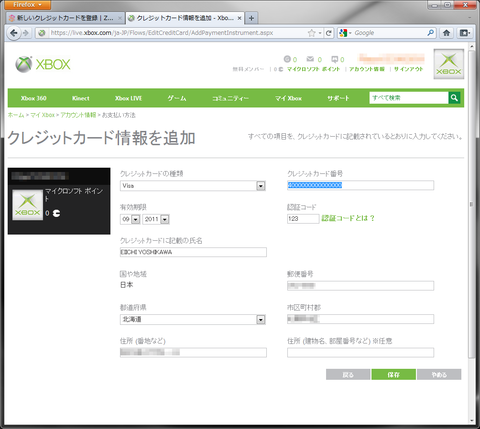Click the 認証コードとは？ help link
Screen dimensions: 480x429
(348, 218)
